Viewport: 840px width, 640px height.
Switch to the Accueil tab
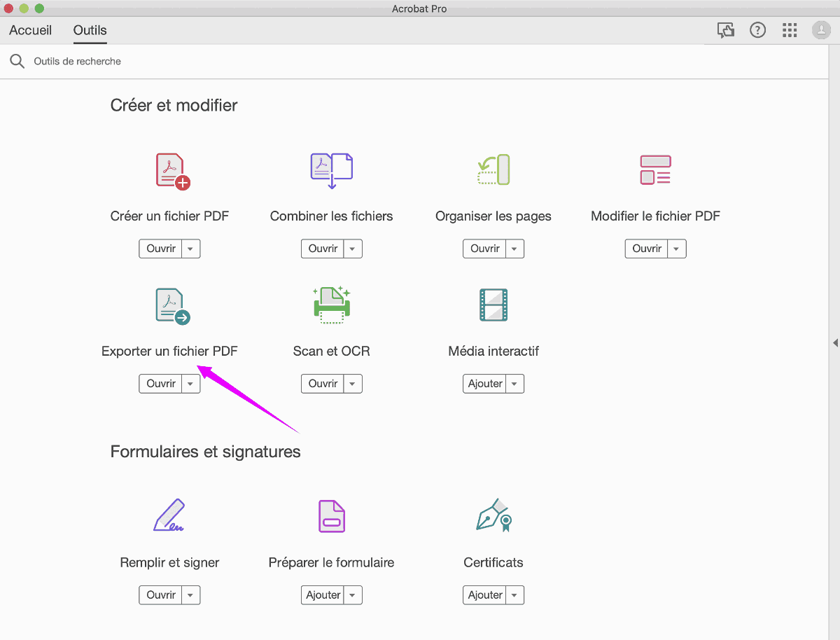coord(30,30)
